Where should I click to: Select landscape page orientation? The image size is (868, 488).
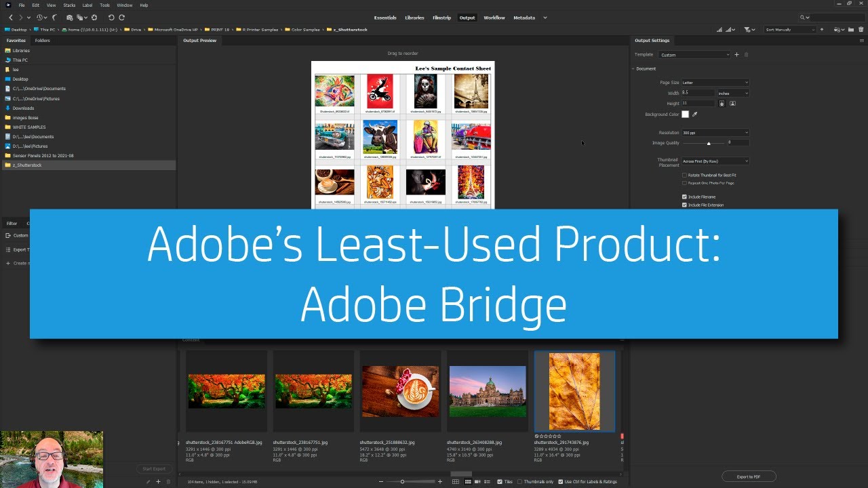coord(732,104)
